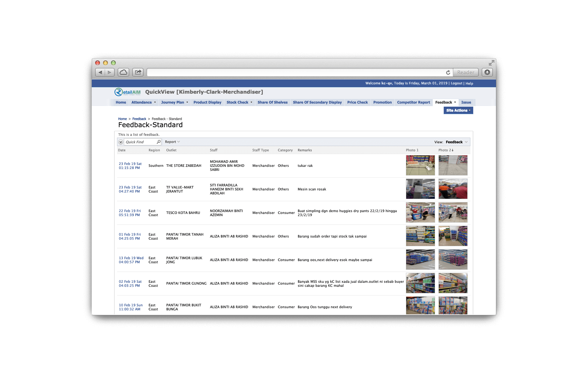Viewport: 588px width, 392px height.
Task: Expand the Site Actions menu
Action: point(458,110)
